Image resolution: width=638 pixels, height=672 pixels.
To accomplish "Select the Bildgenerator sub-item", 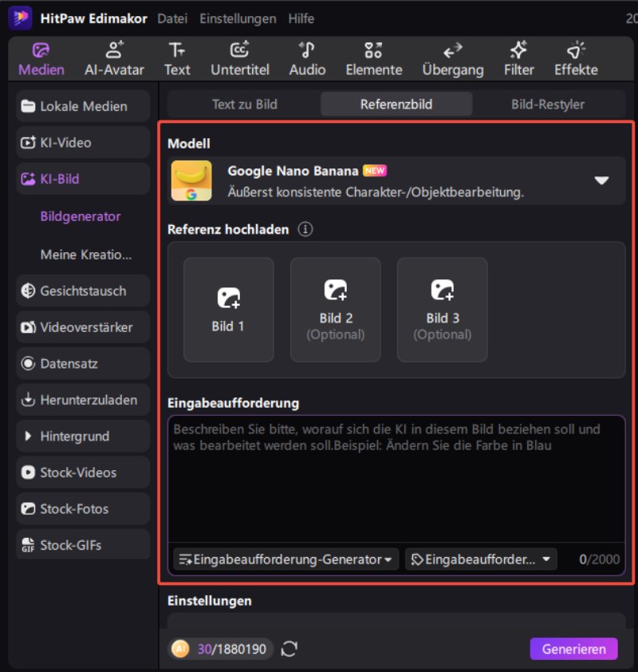I will pyautogui.click(x=81, y=216).
